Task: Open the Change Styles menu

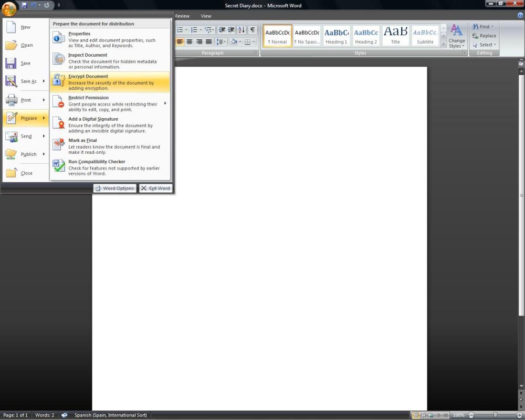Action: [457, 36]
